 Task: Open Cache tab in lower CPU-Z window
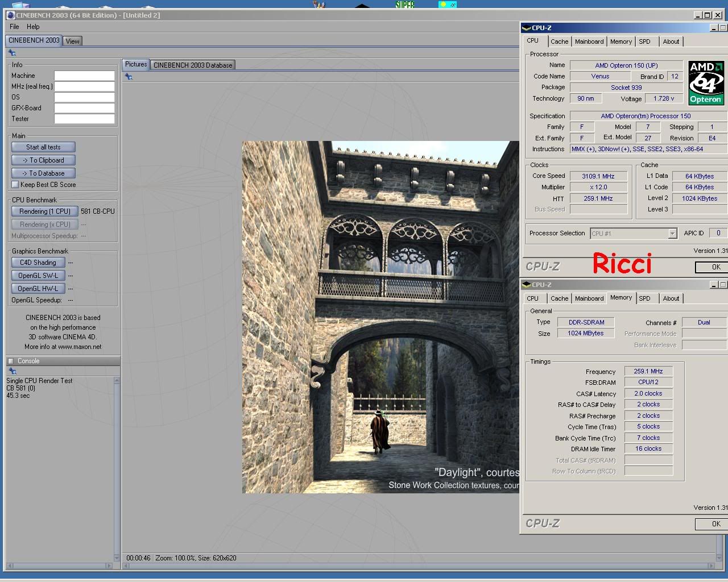(559, 298)
